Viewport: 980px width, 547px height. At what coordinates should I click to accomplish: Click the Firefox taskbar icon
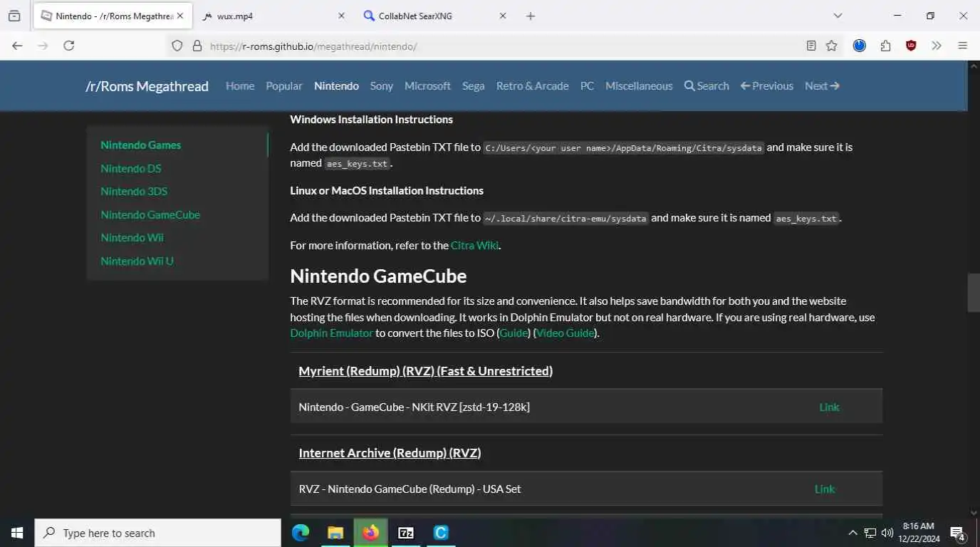click(x=370, y=533)
